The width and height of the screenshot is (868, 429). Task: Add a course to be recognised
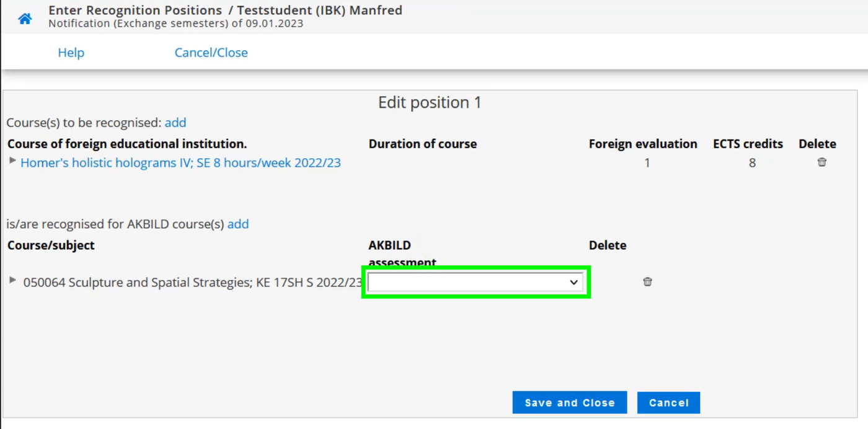click(x=175, y=123)
